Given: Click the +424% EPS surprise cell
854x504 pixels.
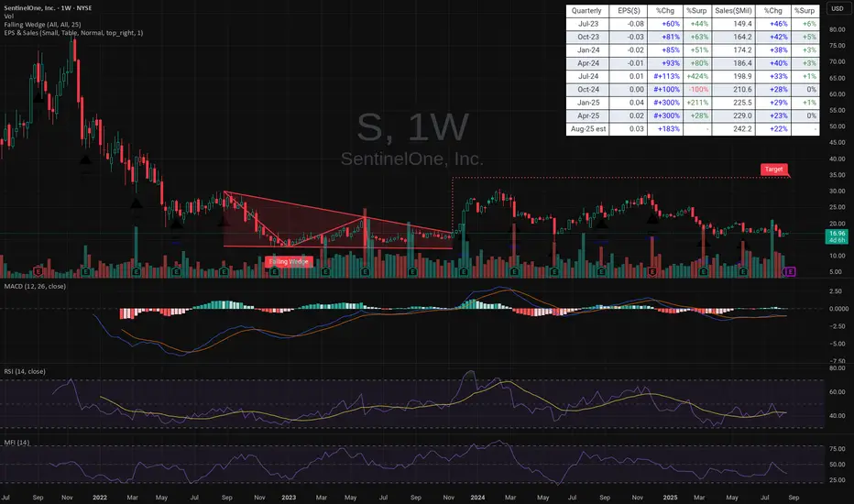Looking at the screenshot, I should (x=696, y=76).
